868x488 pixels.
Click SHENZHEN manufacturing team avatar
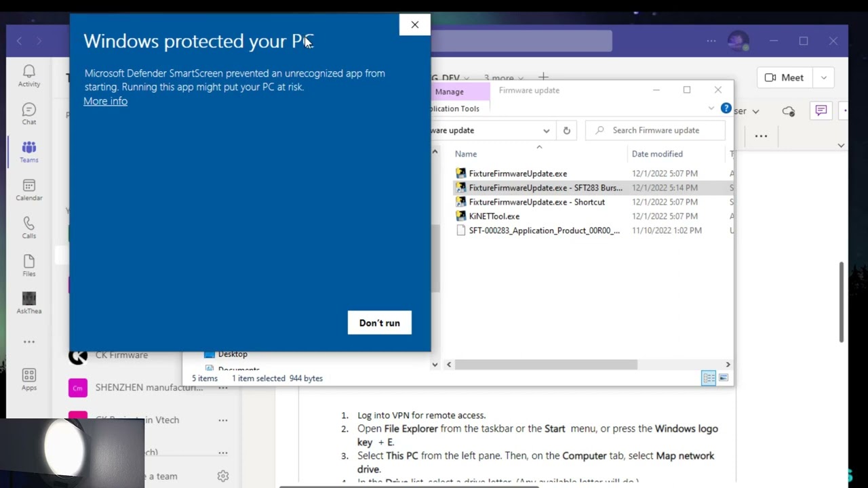(x=78, y=388)
